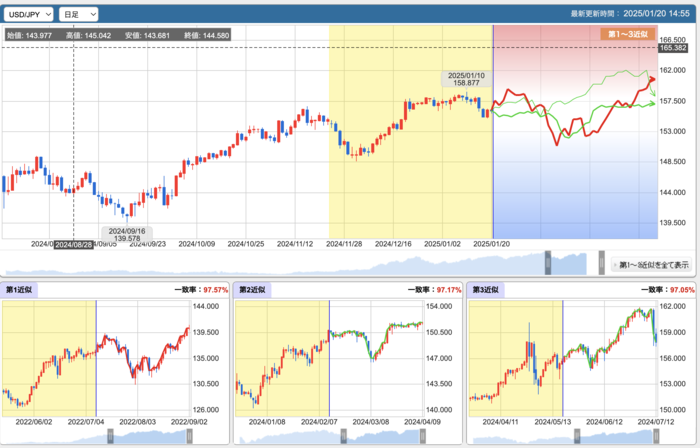Click the 2024/08/28 crosshair date label
This screenshot has width=700, height=448.
click(x=73, y=244)
